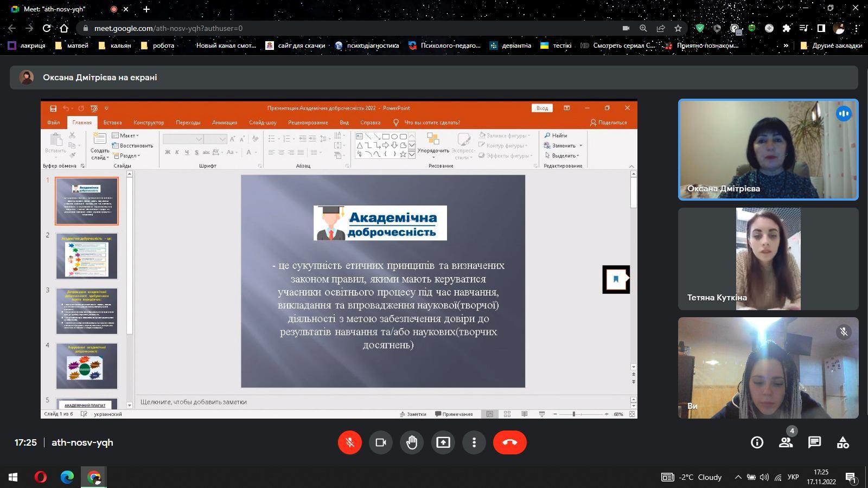Open the Meet chat panel

pos(814,442)
